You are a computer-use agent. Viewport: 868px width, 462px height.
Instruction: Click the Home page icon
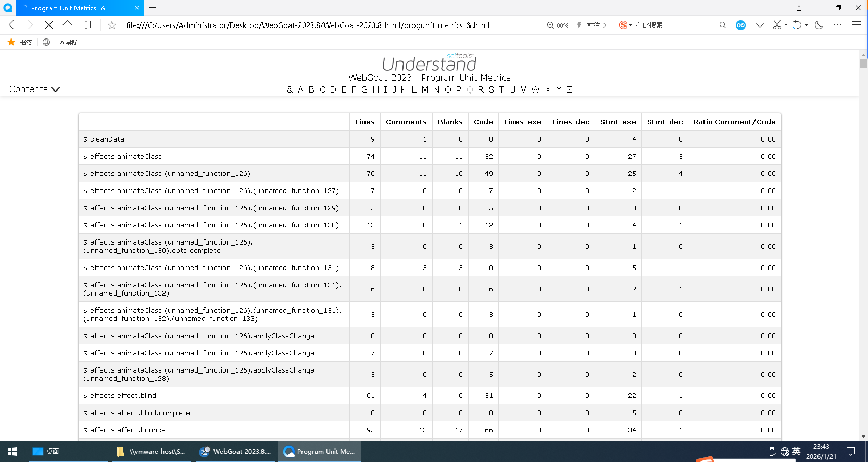tap(67, 25)
